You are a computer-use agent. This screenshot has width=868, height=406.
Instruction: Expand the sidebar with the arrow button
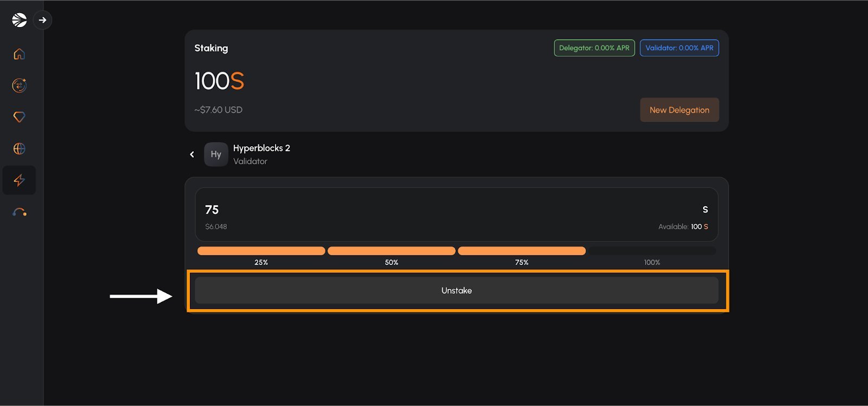(42, 20)
